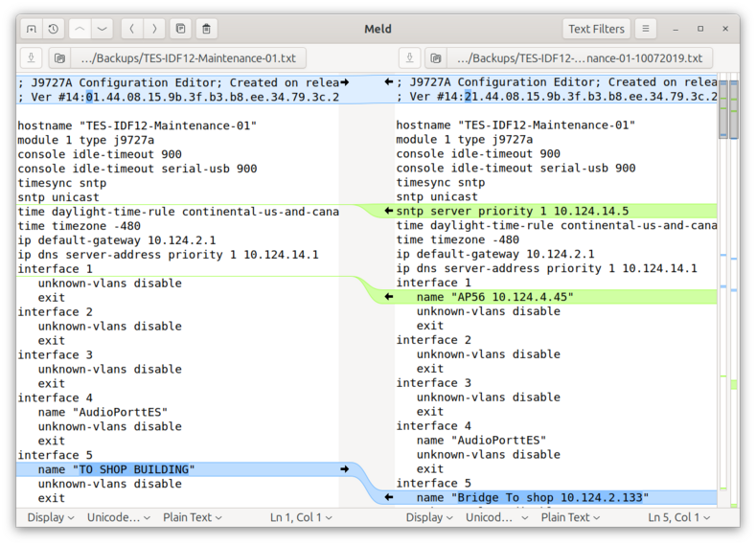
Task: Expand the left pane Display dropdown
Action: coord(51,517)
